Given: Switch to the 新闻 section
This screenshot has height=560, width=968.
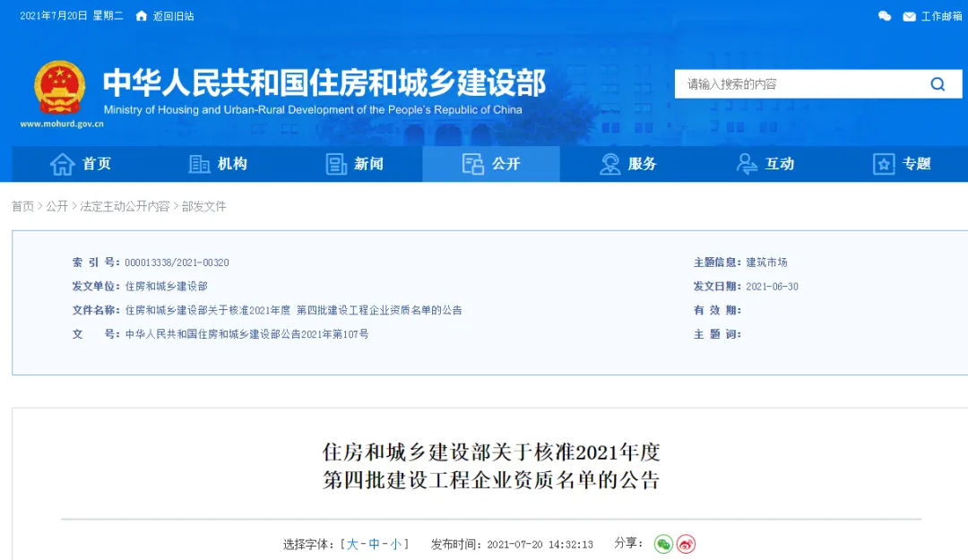Looking at the screenshot, I should click(x=353, y=164).
